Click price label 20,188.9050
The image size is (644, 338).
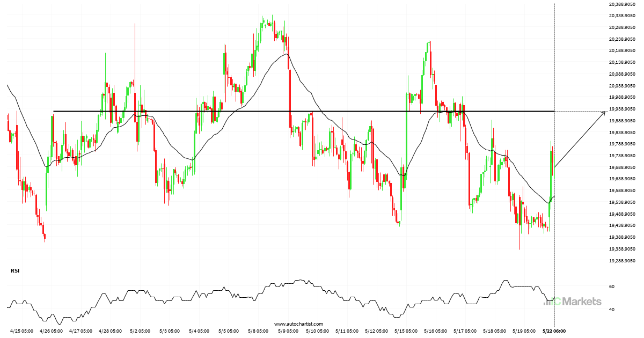point(623,51)
